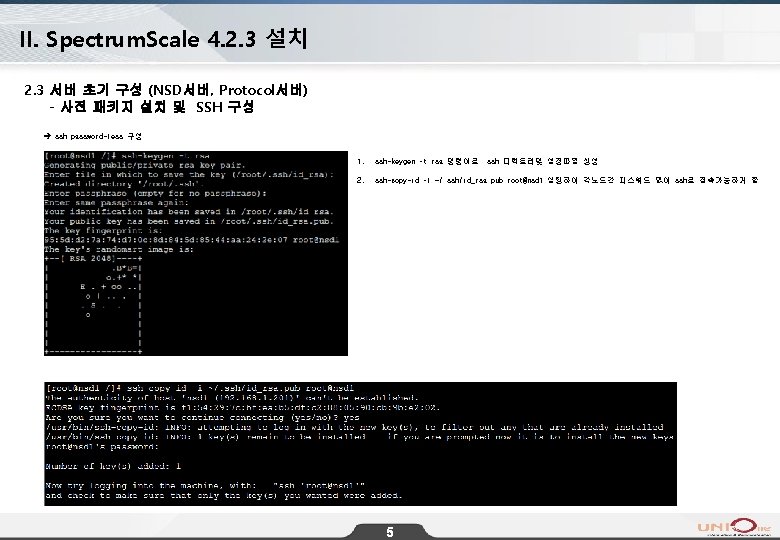Click 'The key's randomart image is:' line

click(119, 249)
